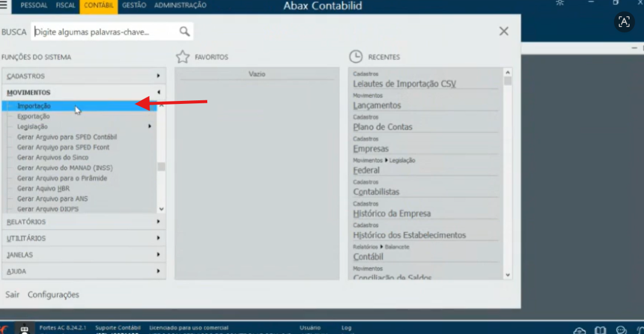Screen dimensions: 644x334
Task: Expand the RELATÓRIOS section
Action: [x=84, y=222]
